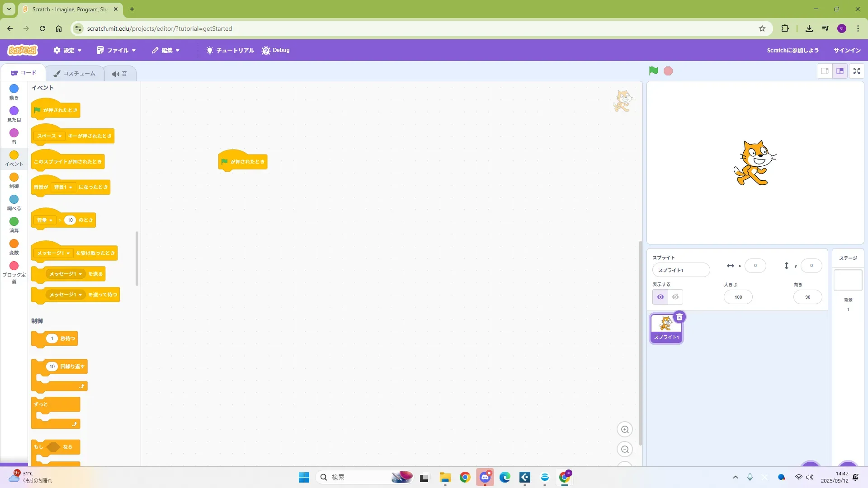Click the green flag to run project
868x488 pixels.
coord(653,71)
